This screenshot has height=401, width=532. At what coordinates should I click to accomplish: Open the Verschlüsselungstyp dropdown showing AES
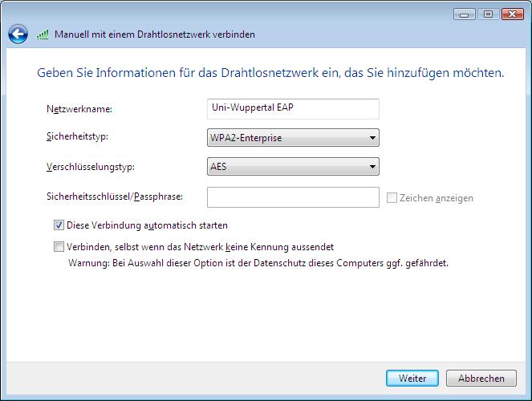(x=293, y=167)
